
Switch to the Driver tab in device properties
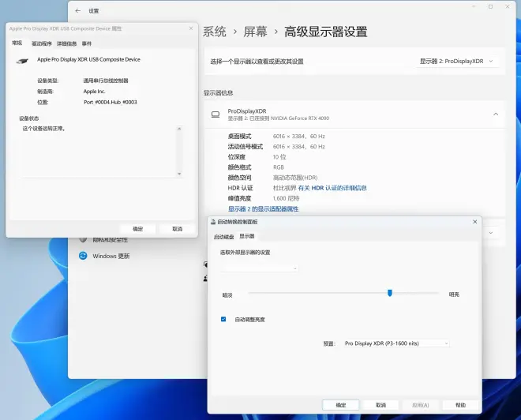[42, 43]
